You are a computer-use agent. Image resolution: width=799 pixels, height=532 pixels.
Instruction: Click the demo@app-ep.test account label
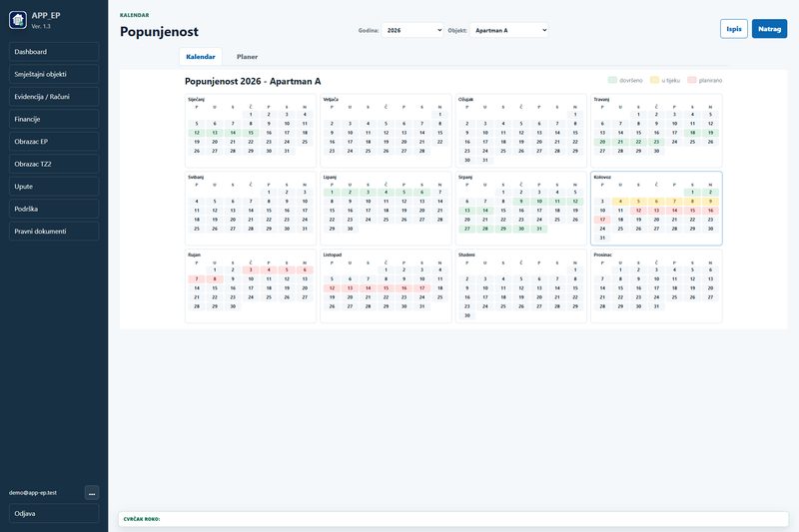[33, 493]
